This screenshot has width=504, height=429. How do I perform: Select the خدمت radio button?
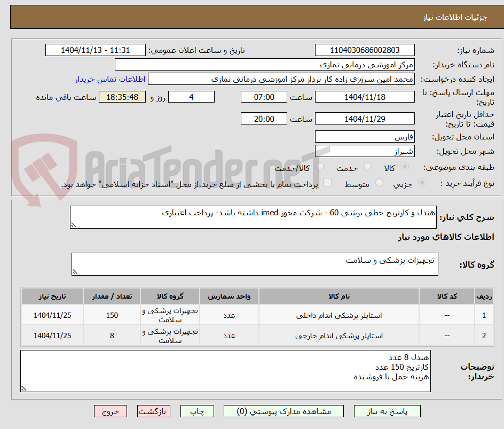pyautogui.click(x=367, y=167)
